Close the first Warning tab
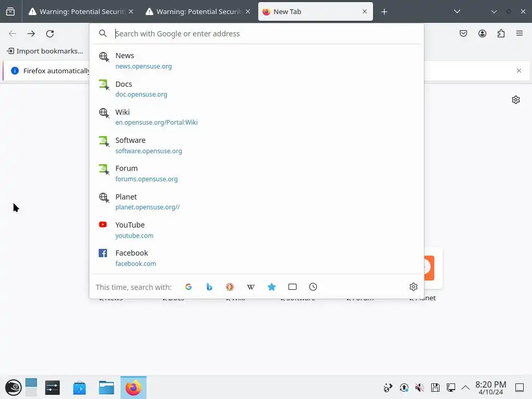Image resolution: width=532 pixels, height=399 pixels. (131, 11)
